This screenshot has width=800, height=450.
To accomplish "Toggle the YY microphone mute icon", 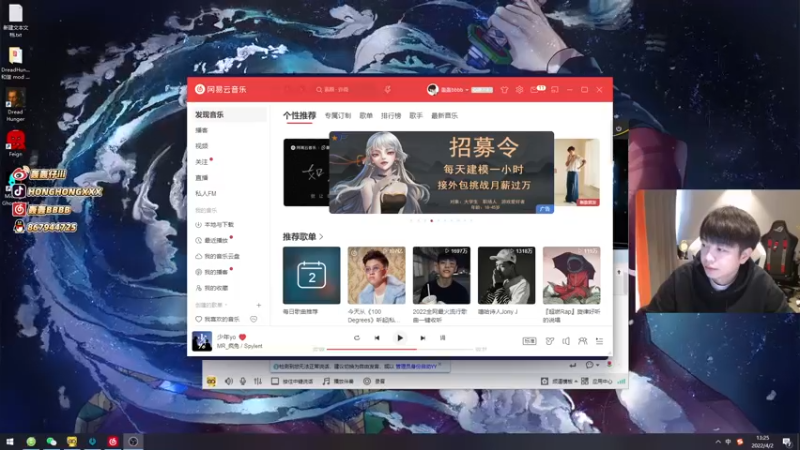I will (x=243, y=381).
